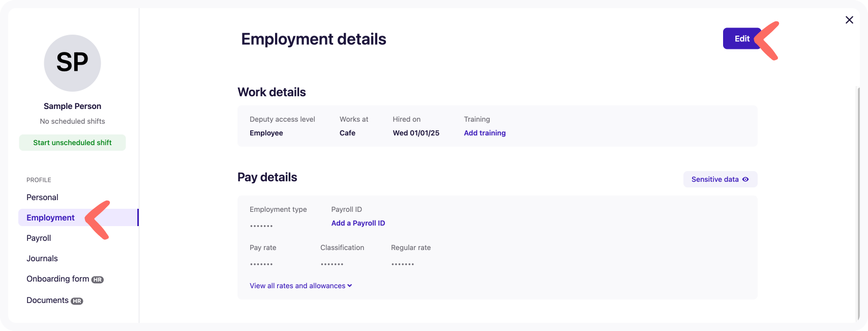868x331 pixels.
Task: Select Employment in the profile sidebar
Action: (x=50, y=217)
